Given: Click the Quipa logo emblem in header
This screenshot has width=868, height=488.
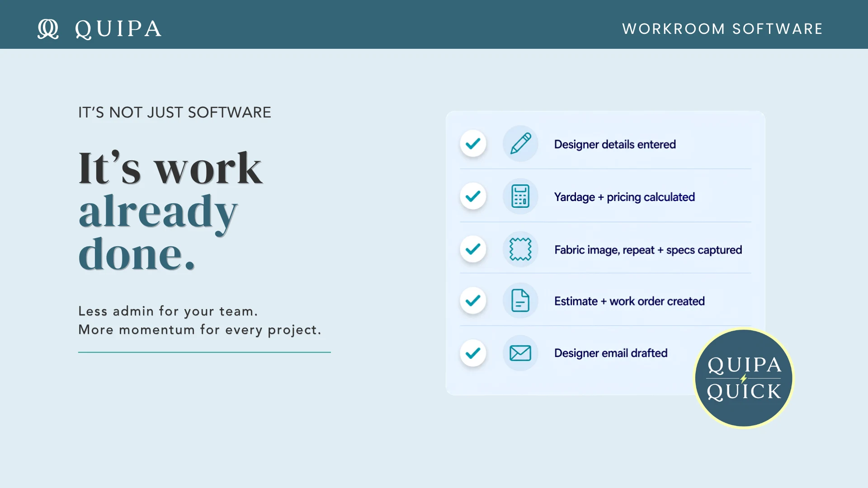Looking at the screenshot, I should click(48, 29).
